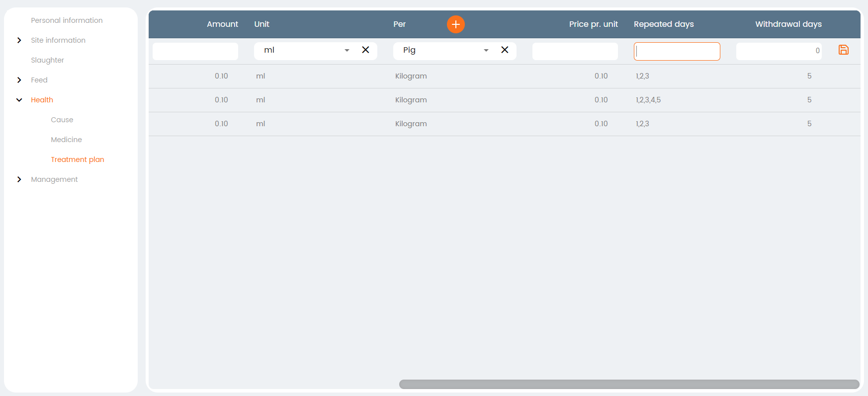This screenshot has width=868, height=396.
Task: Click Feed menu label
Action: coord(39,80)
